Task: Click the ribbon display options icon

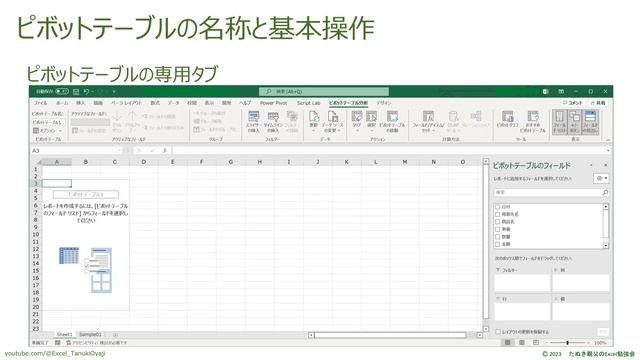Action: pos(561,91)
